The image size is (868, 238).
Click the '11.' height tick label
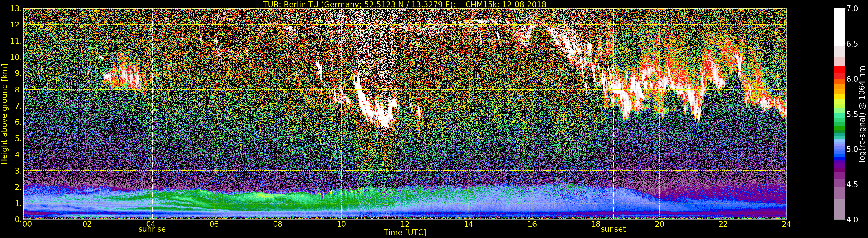[x=16, y=41]
